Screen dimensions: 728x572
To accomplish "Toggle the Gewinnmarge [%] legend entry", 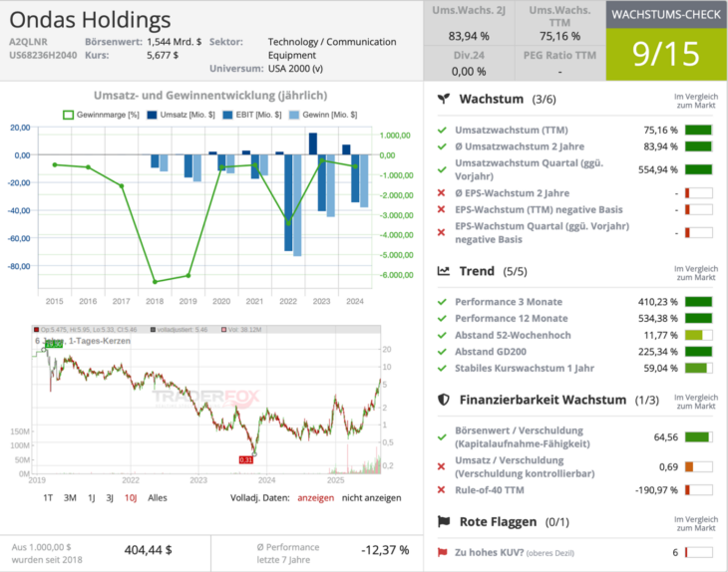I will tap(101, 115).
